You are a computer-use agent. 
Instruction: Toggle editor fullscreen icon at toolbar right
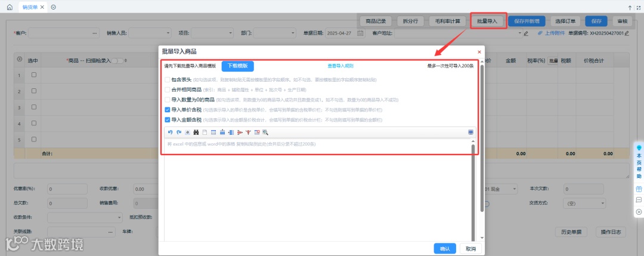click(470, 132)
